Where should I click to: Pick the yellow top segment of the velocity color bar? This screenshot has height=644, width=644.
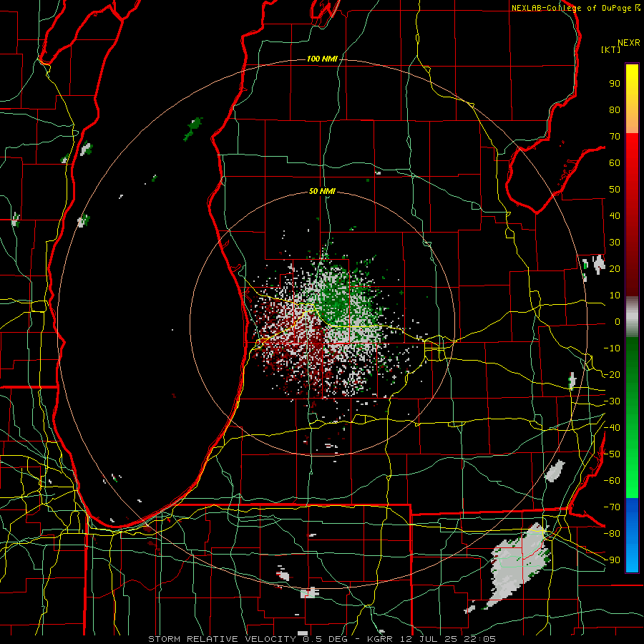pos(632,99)
